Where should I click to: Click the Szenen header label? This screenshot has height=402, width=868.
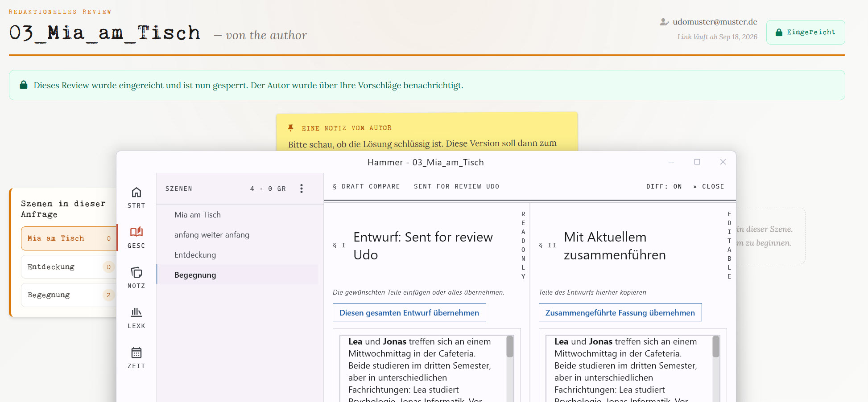click(178, 189)
